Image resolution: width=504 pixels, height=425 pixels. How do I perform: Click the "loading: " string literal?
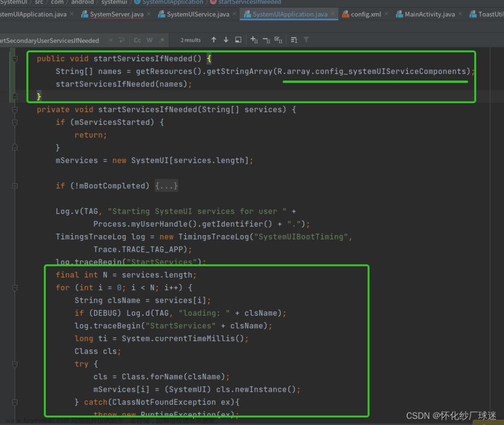point(204,313)
